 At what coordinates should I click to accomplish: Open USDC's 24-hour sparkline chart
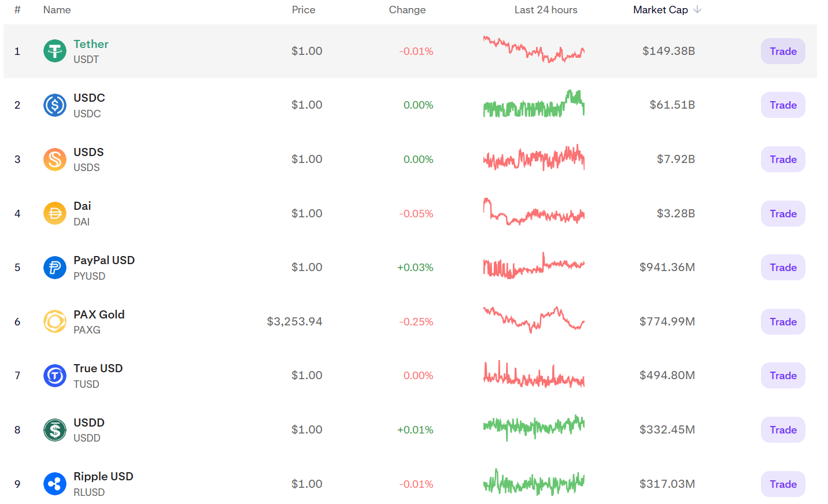point(534,103)
